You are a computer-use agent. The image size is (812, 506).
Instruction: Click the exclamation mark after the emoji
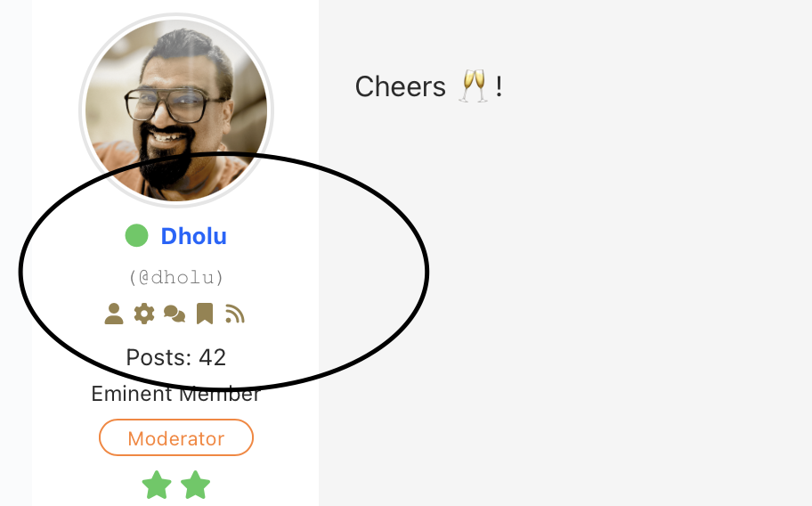tap(499, 86)
